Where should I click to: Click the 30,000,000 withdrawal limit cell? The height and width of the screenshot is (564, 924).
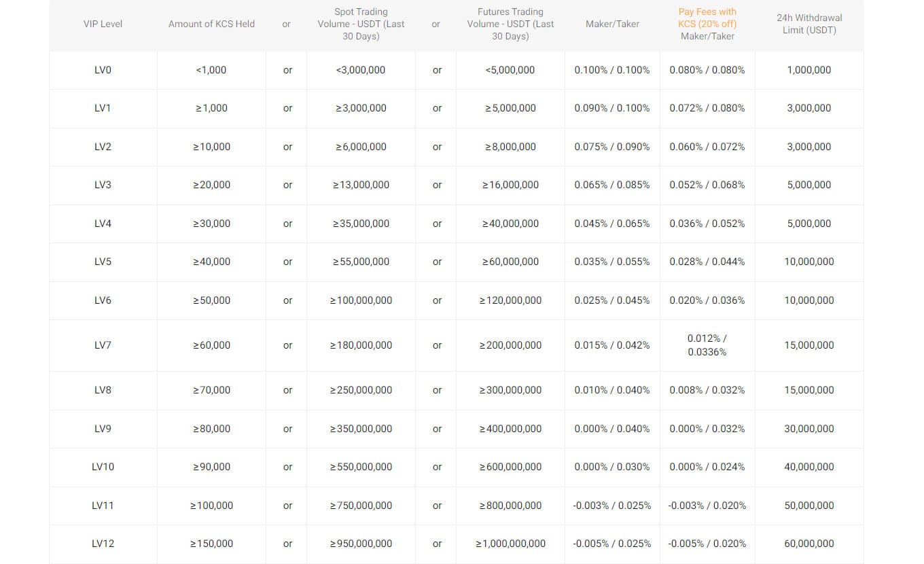(x=809, y=429)
